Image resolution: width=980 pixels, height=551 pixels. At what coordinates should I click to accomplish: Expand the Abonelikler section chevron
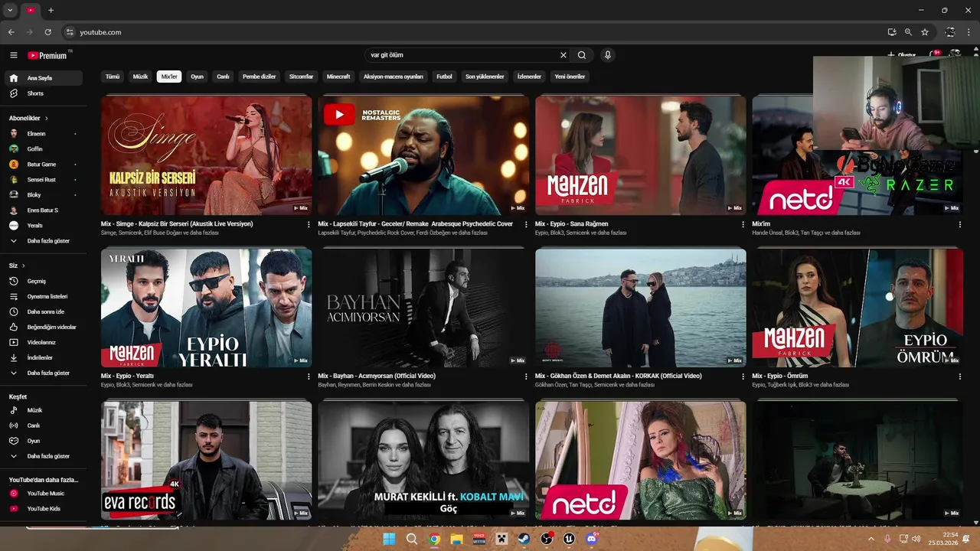(46, 119)
